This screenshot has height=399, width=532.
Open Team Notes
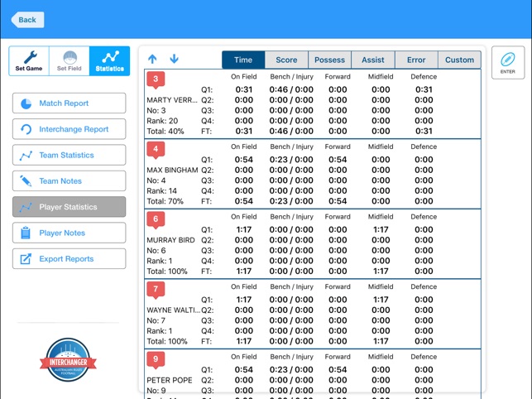pyautogui.click(x=69, y=181)
